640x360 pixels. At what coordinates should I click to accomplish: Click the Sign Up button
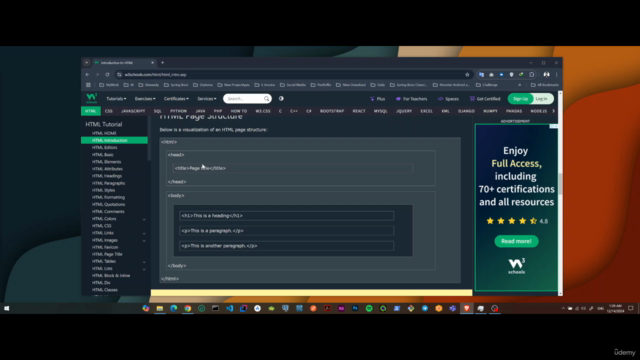[520, 99]
